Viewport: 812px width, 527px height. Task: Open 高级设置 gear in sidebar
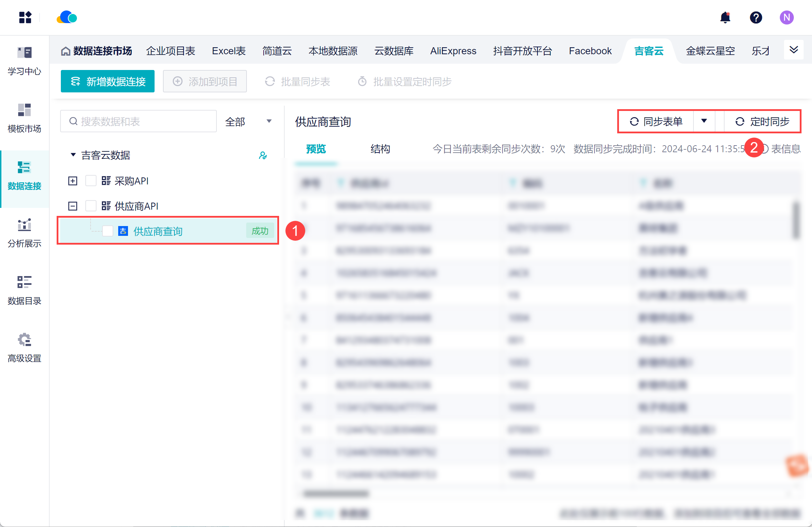click(x=24, y=348)
